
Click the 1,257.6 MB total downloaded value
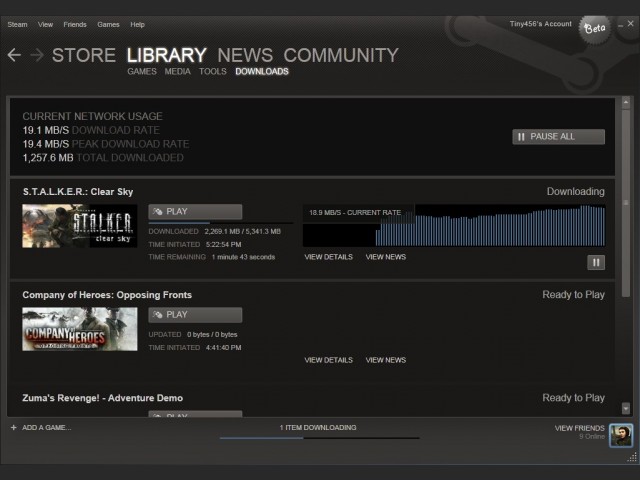coord(48,158)
